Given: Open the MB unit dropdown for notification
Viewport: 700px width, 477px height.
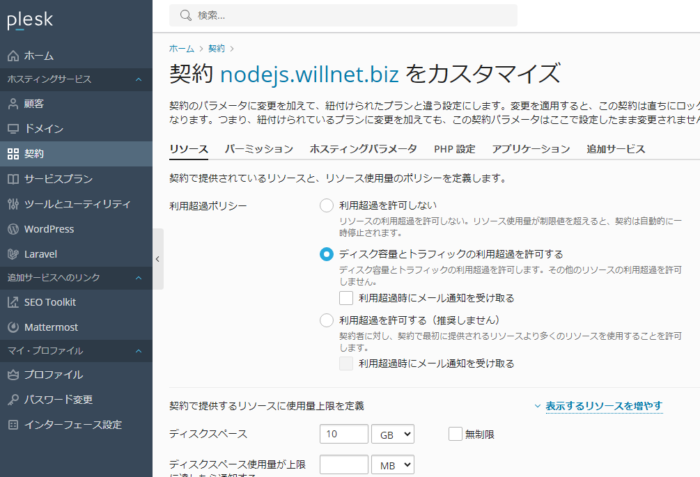Looking at the screenshot, I should [x=392, y=465].
